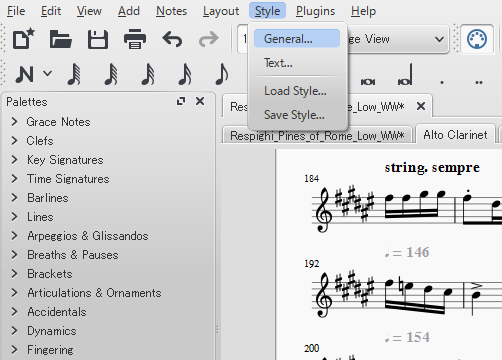The height and width of the screenshot is (360, 502).
Task: Select measure number 192
Action: (311, 264)
